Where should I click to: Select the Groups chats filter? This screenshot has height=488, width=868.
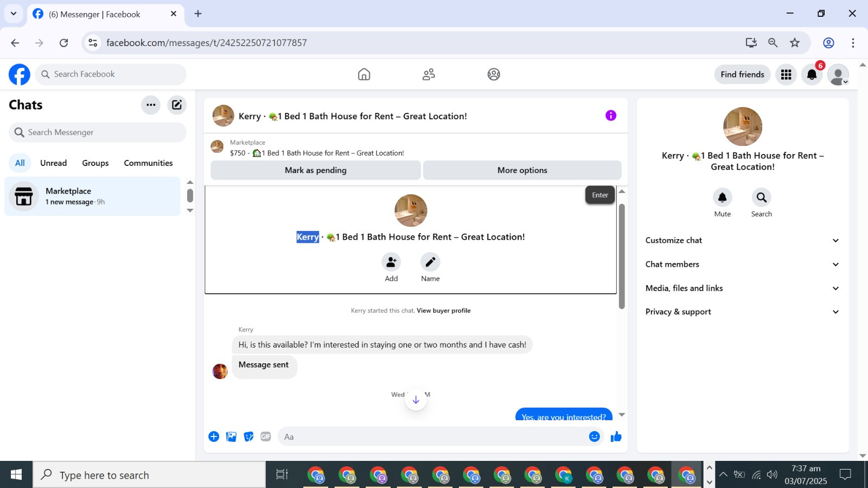[95, 163]
